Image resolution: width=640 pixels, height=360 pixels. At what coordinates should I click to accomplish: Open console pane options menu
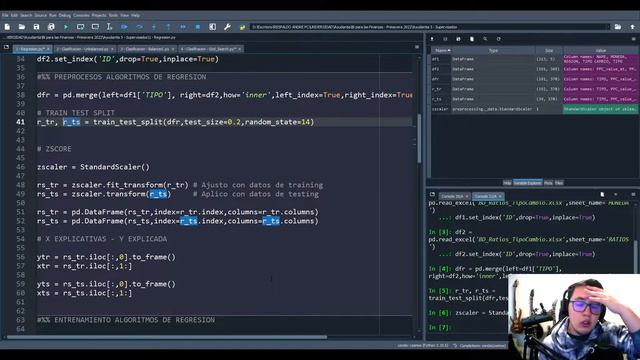coord(633,195)
